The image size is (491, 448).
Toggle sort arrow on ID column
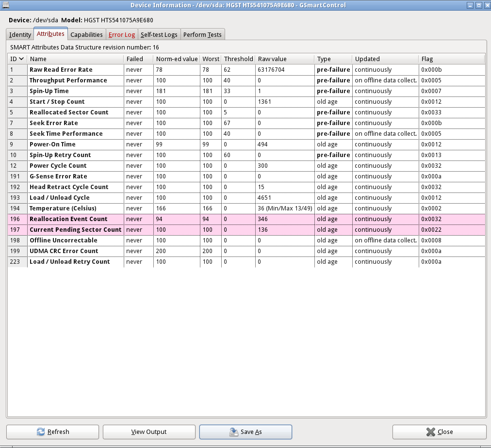pyautogui.click(x=21, y=59)
